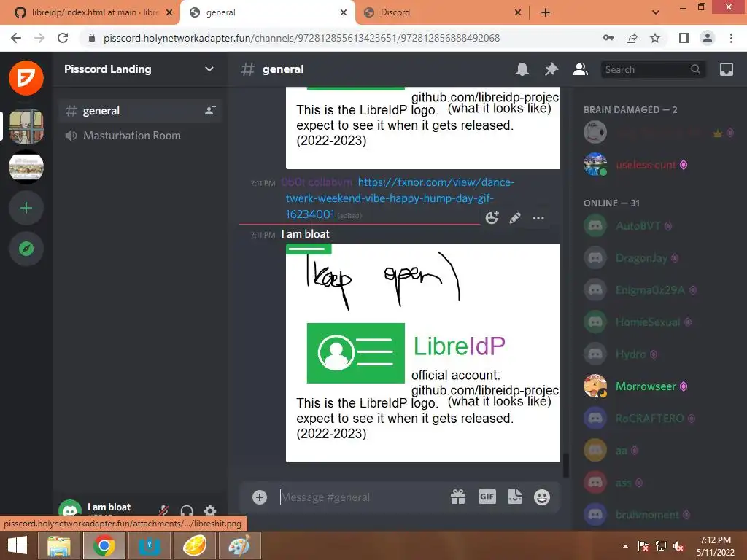Select member RoCRAFTERO in list
This screenshot has width=747, height=560.
[x=659, y=419]
